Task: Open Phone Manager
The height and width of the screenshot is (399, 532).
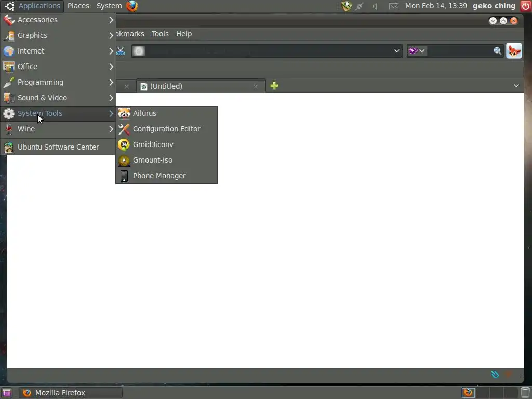Action: click(x=167, y=176)
